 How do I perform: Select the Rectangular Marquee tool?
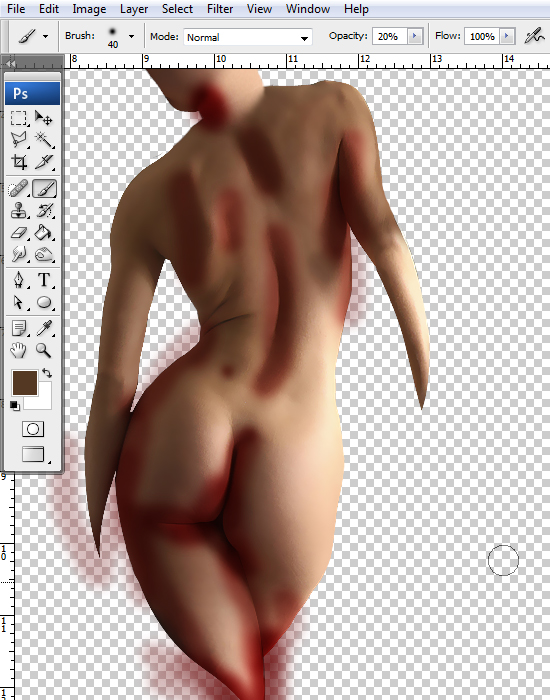pos(18,118)
